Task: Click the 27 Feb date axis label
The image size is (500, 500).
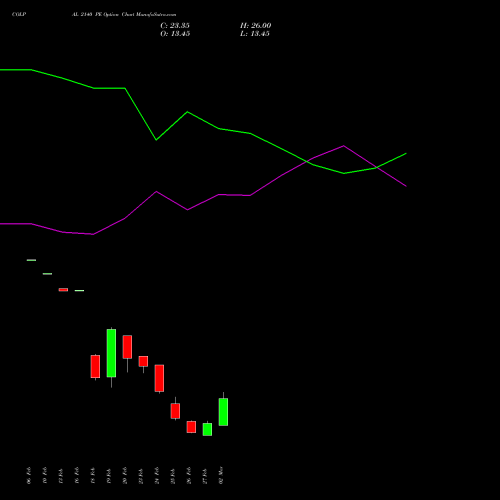Action: [205, 475]
